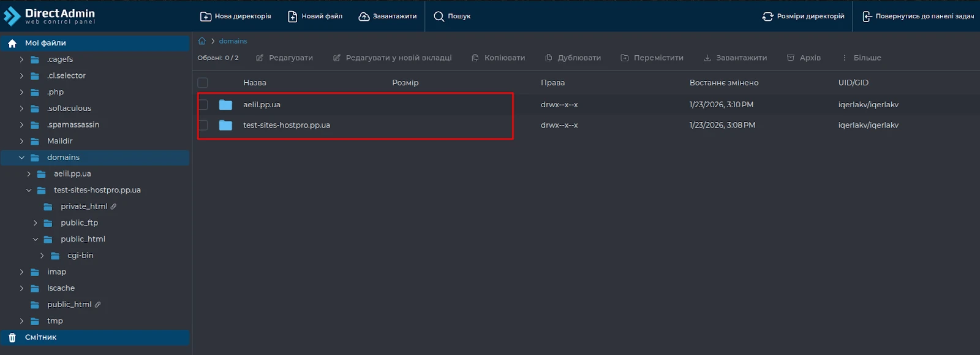Sort by the Востаннє змінено column header

724,83
